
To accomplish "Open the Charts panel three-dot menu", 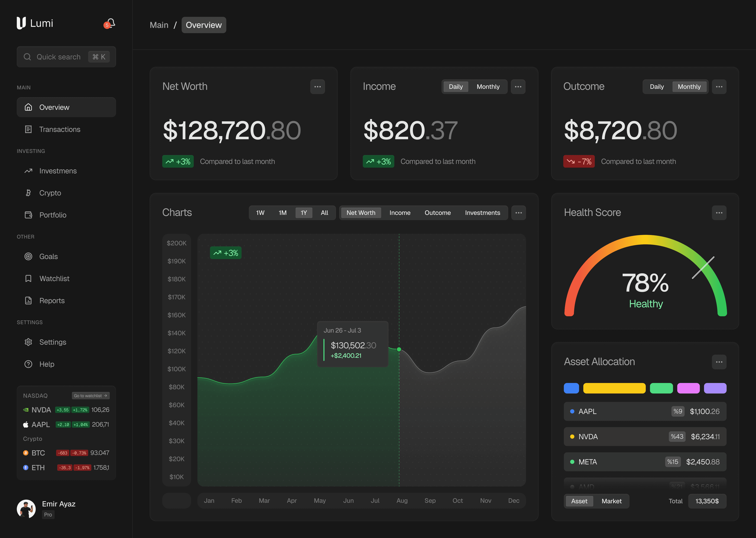I will [518, 213].
